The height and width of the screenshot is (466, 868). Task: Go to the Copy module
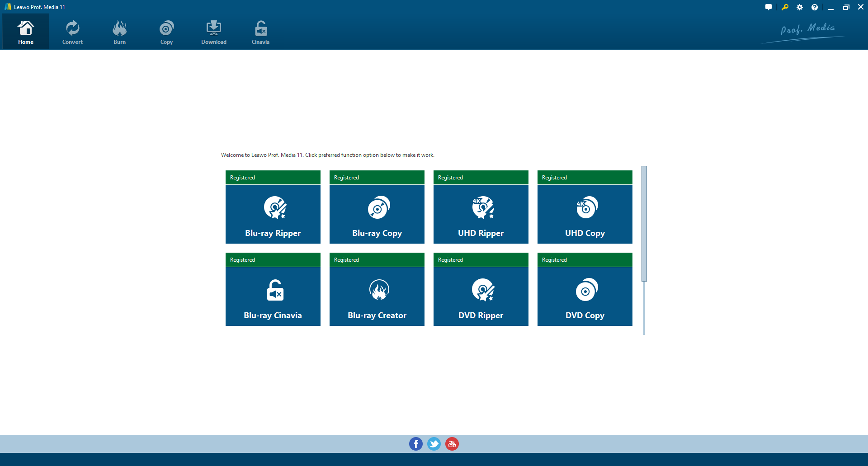click(166, 32)
